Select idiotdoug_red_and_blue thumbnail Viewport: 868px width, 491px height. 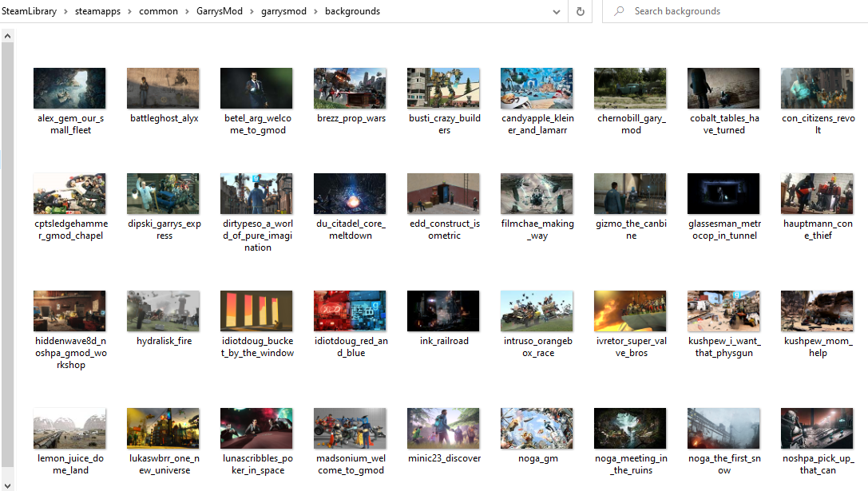(350, 311)
